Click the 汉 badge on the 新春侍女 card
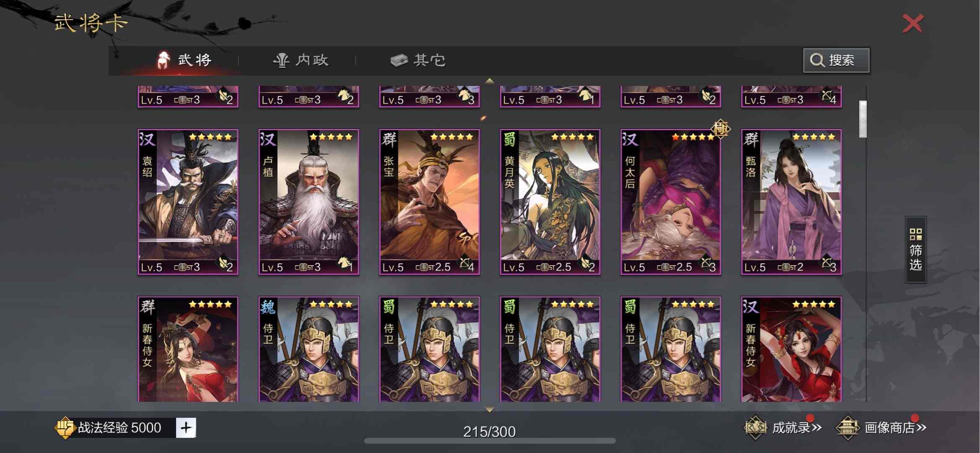This screenshot has width=980, height=453. (751, 307)
